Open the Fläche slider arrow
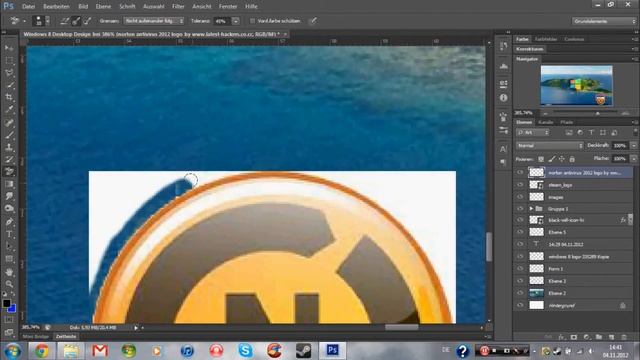 pyautogui.click(x=634, y=159)
